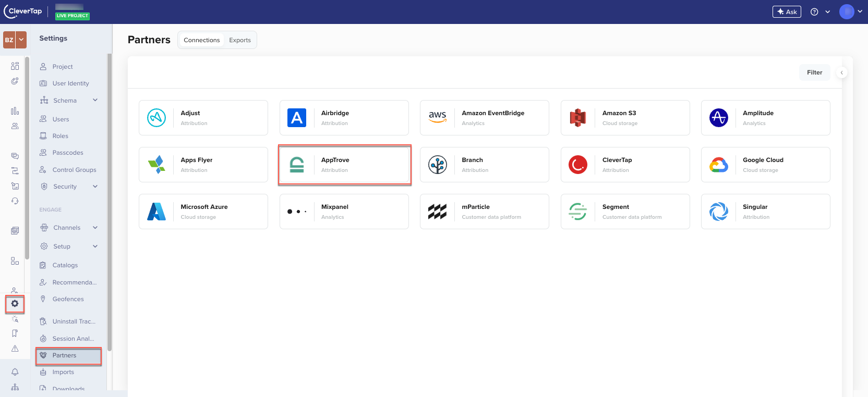Expand the Schema menu chevron
Screen dimensions: 868x397
(95, 100)
